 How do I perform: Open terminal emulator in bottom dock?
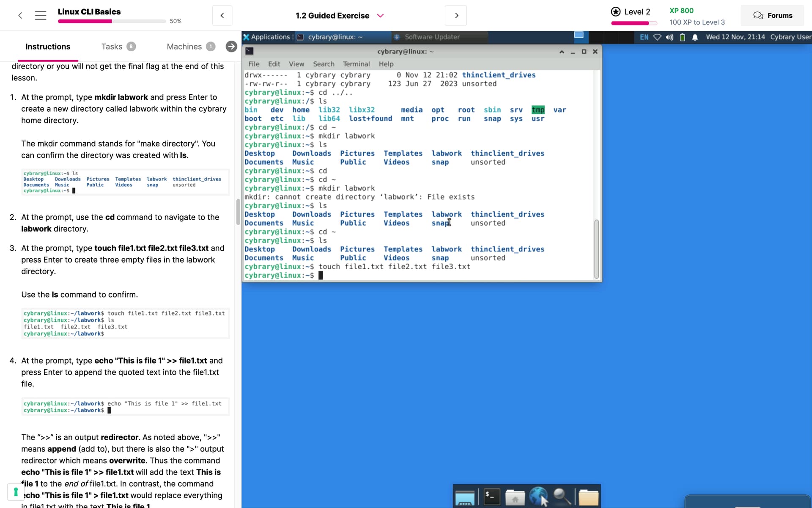click(x=491, y=497)
